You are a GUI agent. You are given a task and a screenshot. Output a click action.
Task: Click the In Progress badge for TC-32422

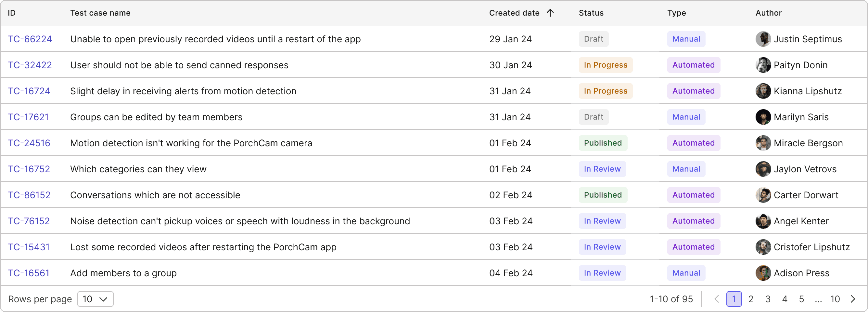point(606,65)
